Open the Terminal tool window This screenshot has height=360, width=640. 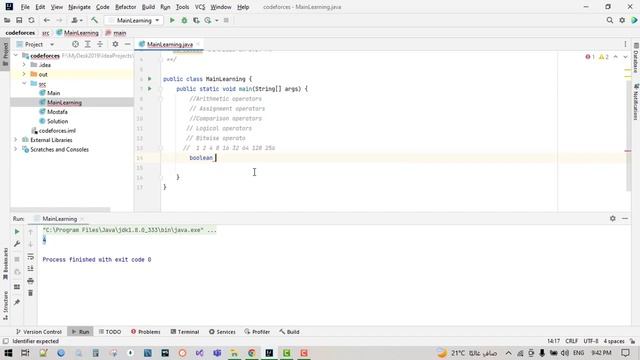pyautogui.click(x=184, y=332)
